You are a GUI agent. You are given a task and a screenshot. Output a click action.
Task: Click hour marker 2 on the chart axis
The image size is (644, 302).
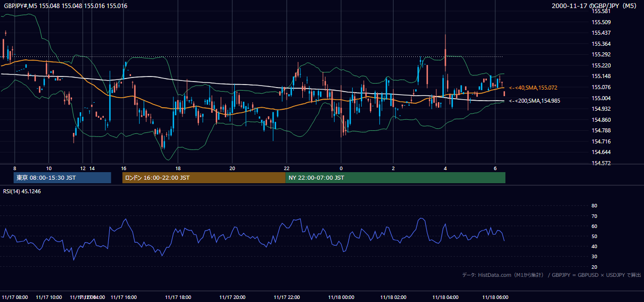click(393, 168)
